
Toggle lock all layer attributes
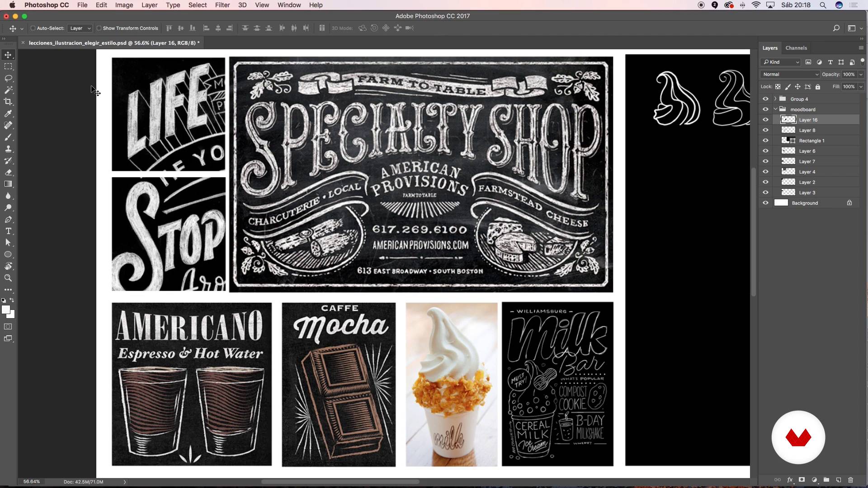tap(818, 87)
